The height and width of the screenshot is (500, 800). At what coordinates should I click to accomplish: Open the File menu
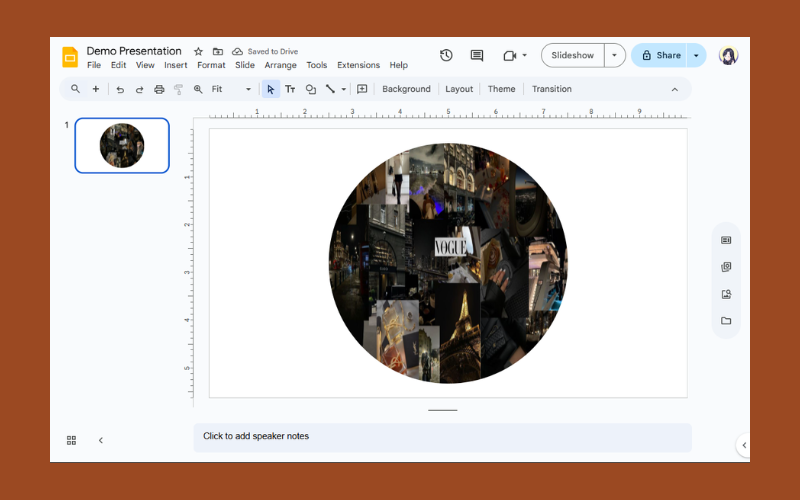tap(94, 65)
